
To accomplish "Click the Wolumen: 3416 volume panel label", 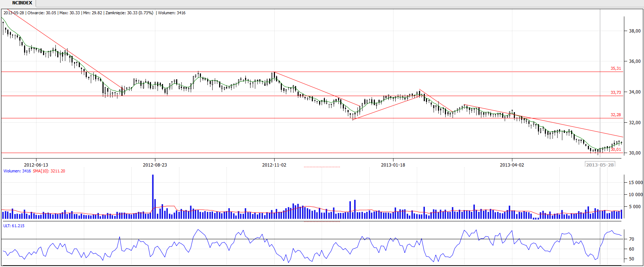I will (x=17, y=171).
